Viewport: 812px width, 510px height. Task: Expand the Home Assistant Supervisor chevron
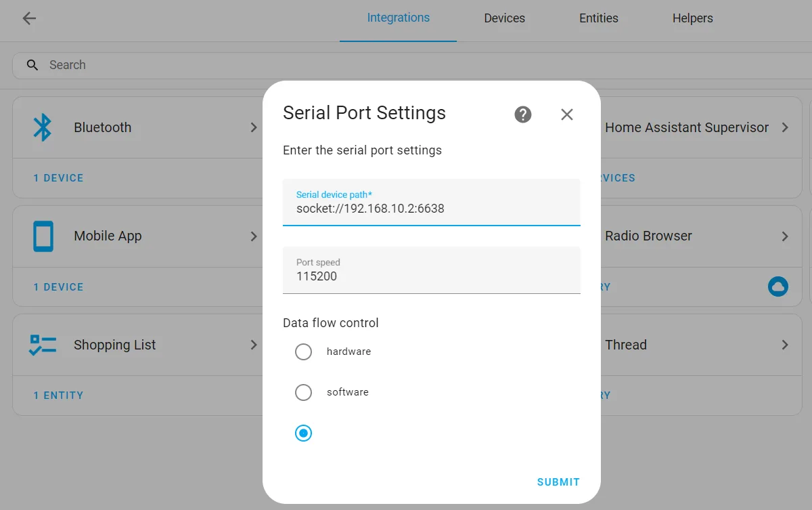point(785,127)
